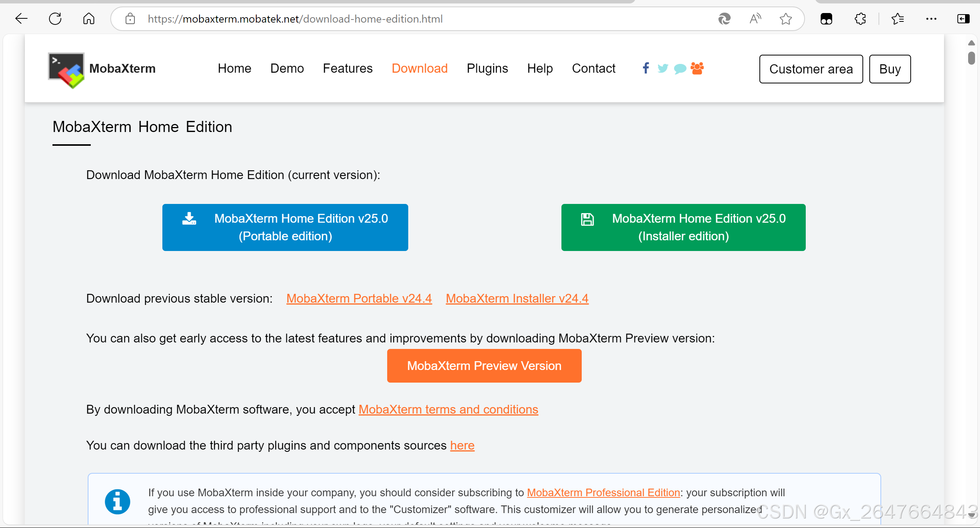
Task: Open MobaXterm Installer v24.4 link
Action: (517, 298)
